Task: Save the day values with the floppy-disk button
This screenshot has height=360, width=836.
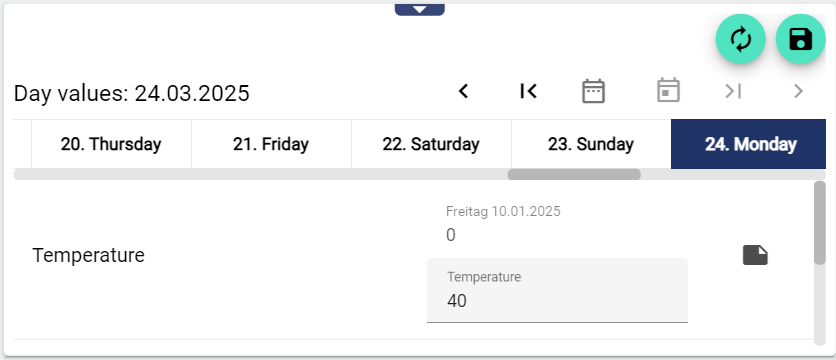Action: click(800, 39)
